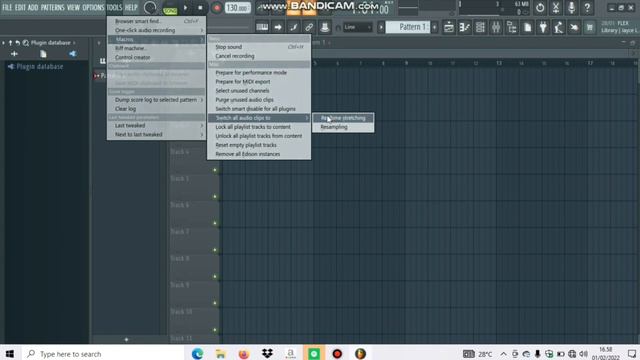The image size is (640, 360).
Task: Open the Line snap dropdown
Action: click(x=358, y=27)
